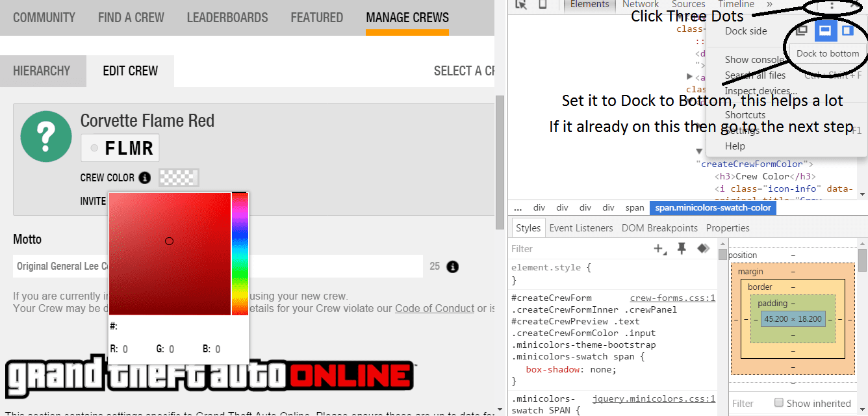Click the green question mark crew emblem
Screen dimensions: 868x416
[45, 136]
